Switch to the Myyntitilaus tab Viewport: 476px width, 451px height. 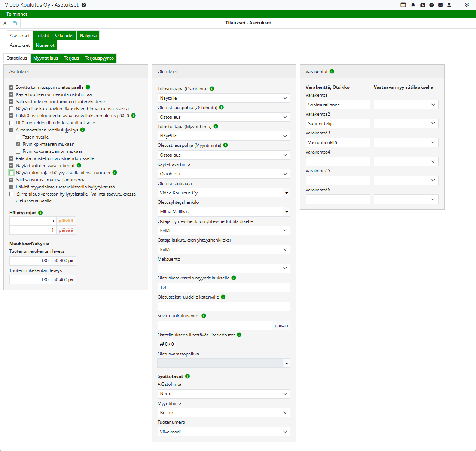click(46, 58)
